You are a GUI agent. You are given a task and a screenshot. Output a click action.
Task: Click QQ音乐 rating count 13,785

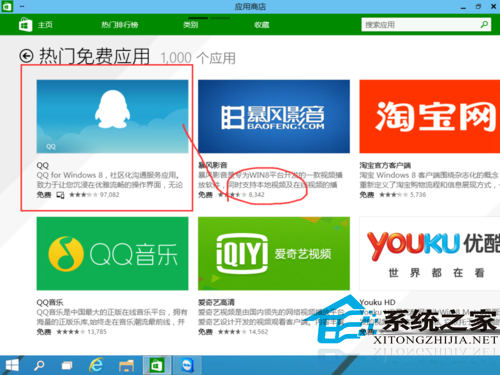97,332
